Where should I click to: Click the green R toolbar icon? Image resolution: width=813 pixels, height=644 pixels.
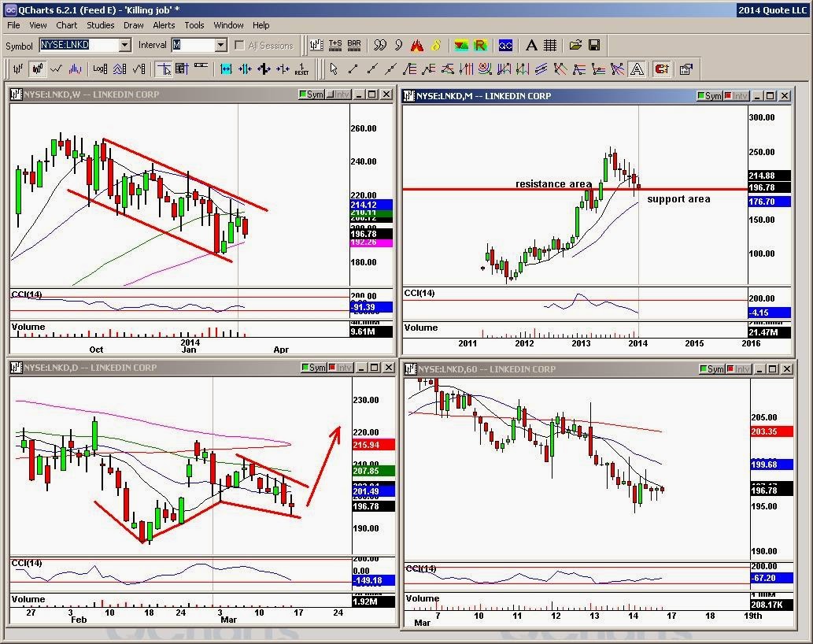click(481, 46)
